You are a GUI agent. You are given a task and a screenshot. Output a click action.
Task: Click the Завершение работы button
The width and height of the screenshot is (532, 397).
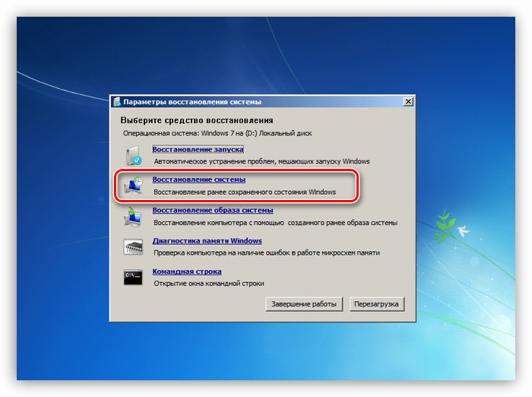[304, 304]
